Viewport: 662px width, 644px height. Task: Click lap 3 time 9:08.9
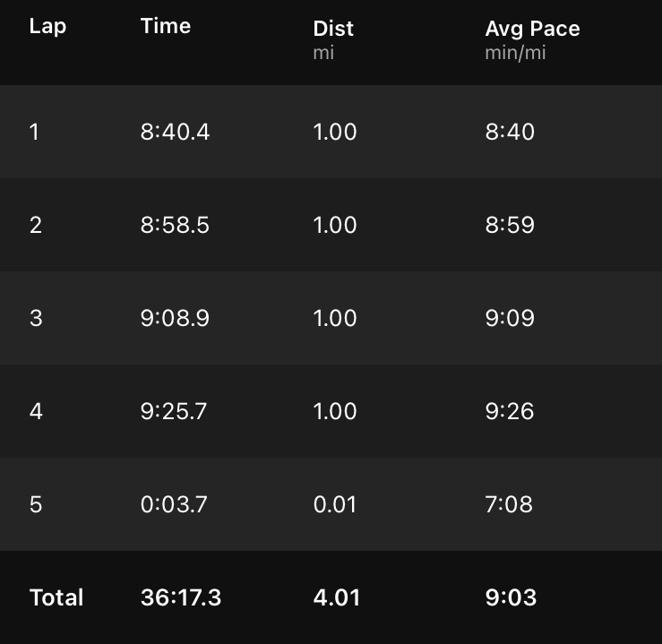click(175, 318)
